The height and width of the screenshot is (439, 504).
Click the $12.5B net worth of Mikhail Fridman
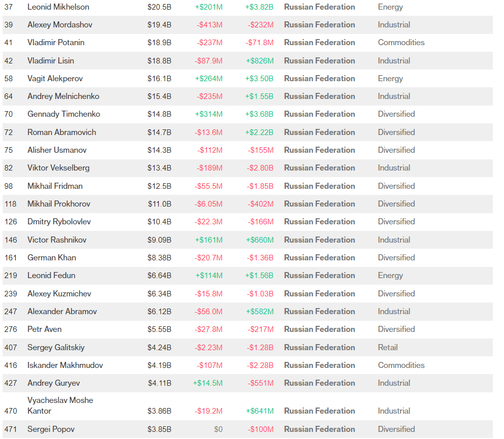159,186
